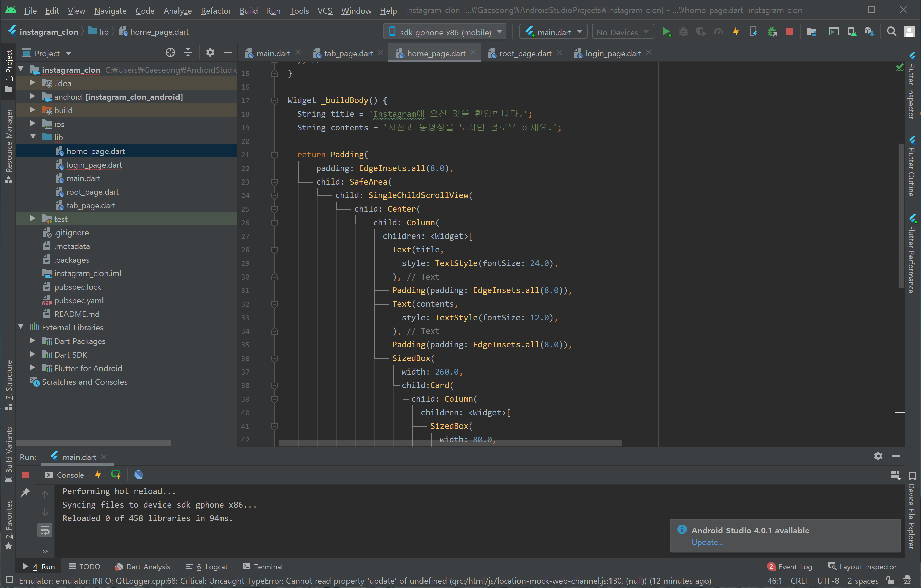Change UTF-8 file encoding in status bar
This screenshot has height=588, width=921.
[828, 580]
